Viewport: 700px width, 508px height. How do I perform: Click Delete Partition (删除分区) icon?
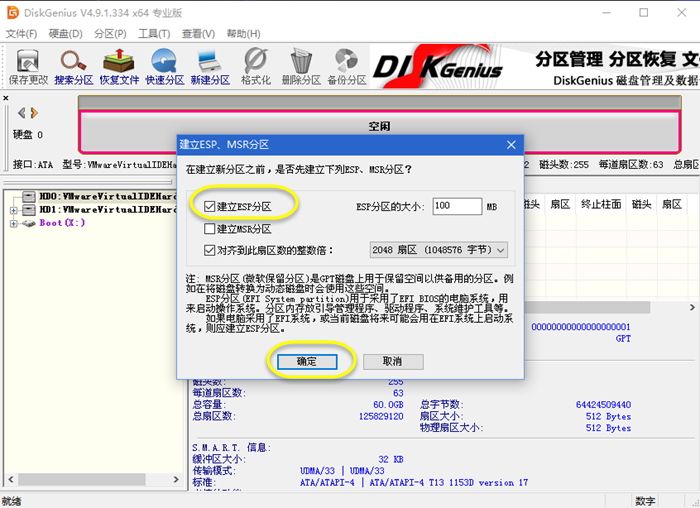(301, 67)
